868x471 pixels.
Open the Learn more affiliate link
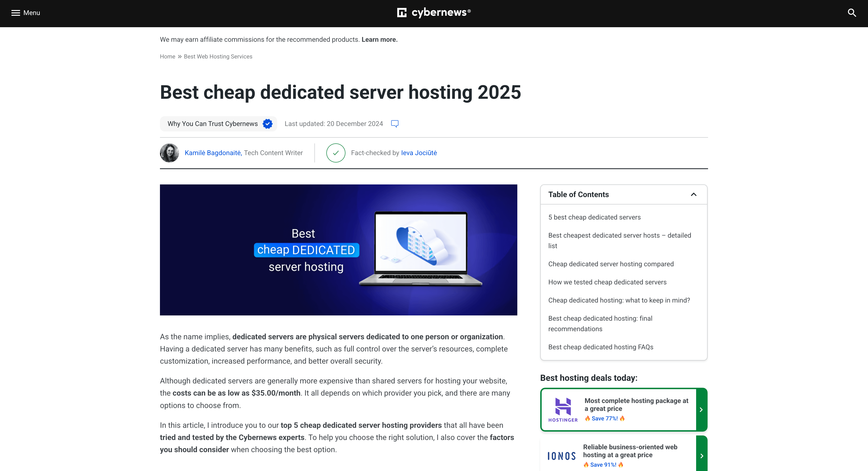(x=379, y=39)
